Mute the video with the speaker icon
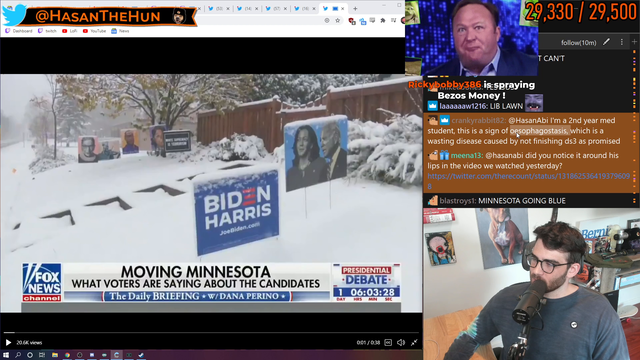 pos(401,342)
